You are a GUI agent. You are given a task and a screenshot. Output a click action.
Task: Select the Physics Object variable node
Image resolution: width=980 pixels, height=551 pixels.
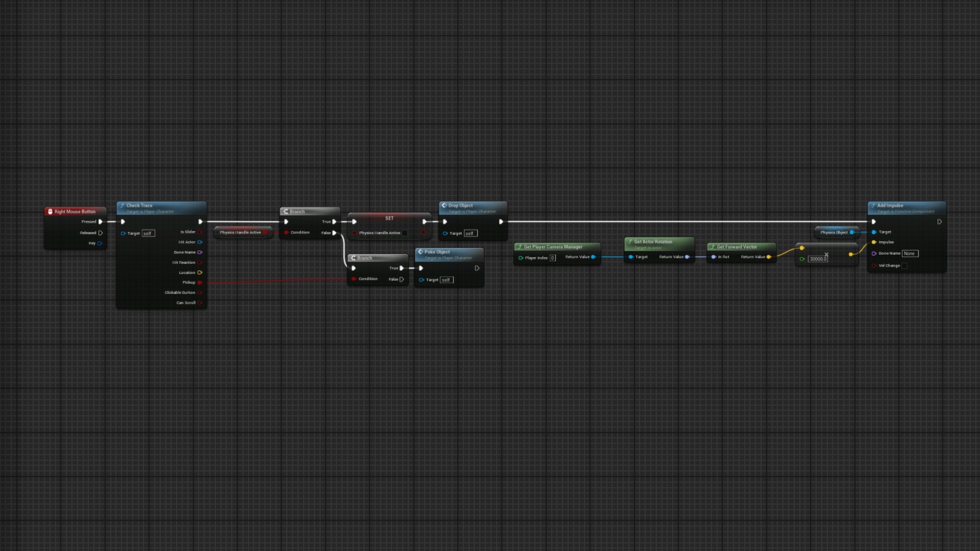pyautogui.click(x=836, y=232)
